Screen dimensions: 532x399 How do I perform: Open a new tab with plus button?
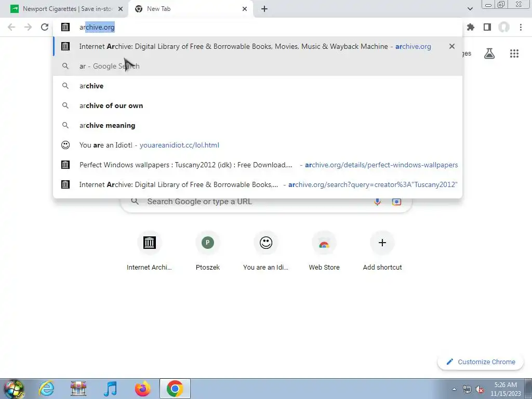[x=264, y=9]
